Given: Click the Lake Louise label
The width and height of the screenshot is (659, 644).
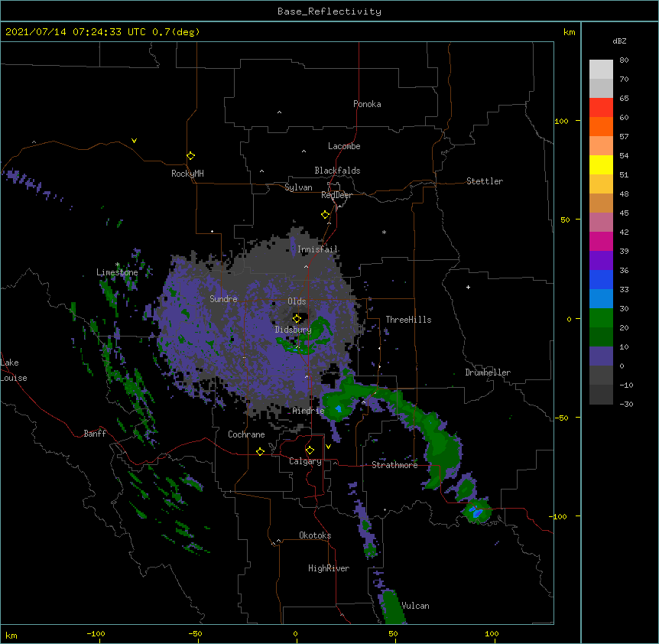Looking at the screenshot, I should click(14, 370).
